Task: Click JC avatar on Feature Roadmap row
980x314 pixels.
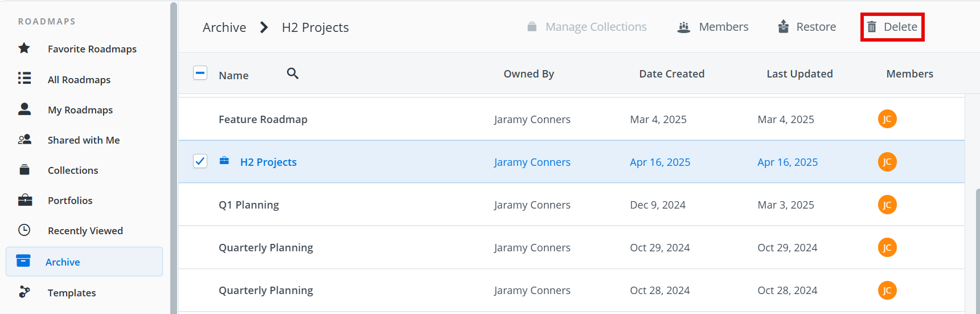Action: [887, 119]
